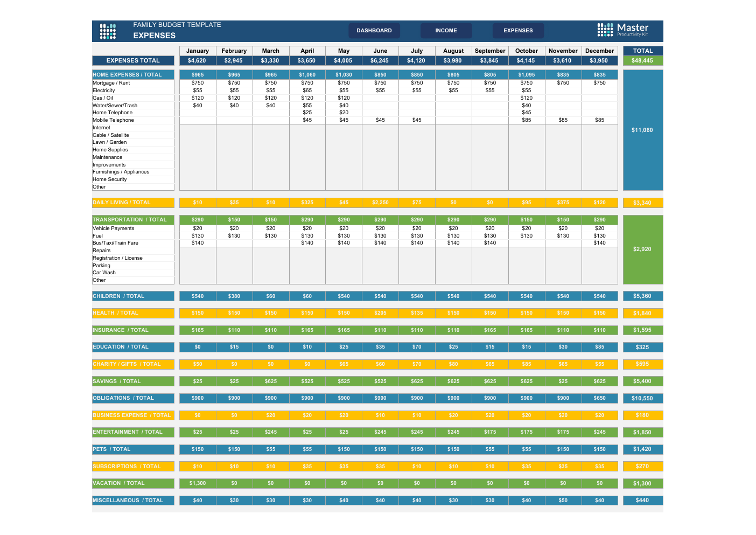Open the DASHBOARD sheet
The height and width of the screenshot is (535, 756).
point(374,31)
